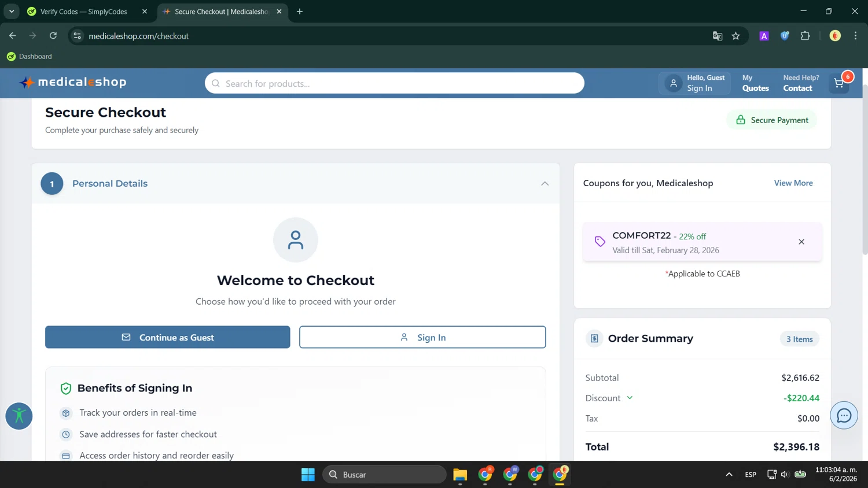Click the Windows Buscar search box

[x=384, y=475]
